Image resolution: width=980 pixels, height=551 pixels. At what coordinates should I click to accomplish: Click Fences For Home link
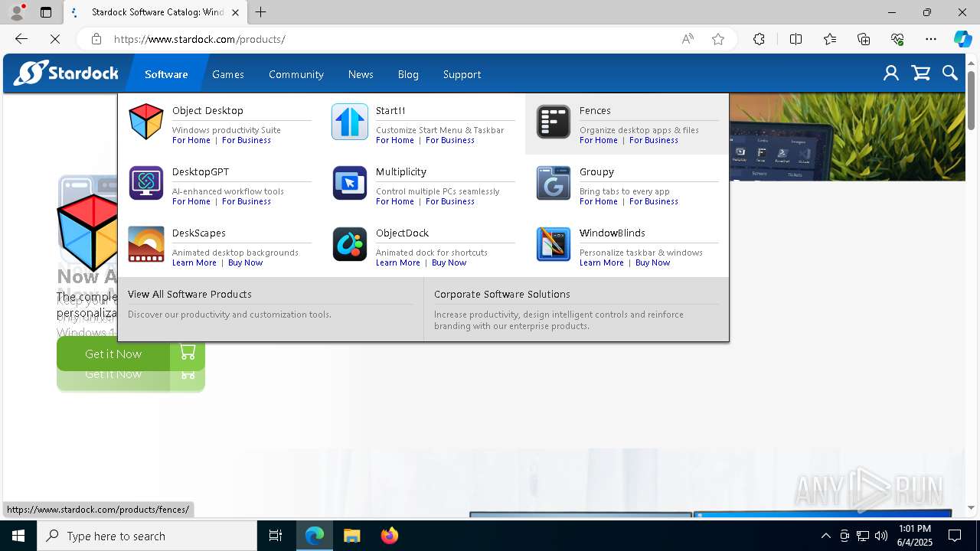pos(599,140)
